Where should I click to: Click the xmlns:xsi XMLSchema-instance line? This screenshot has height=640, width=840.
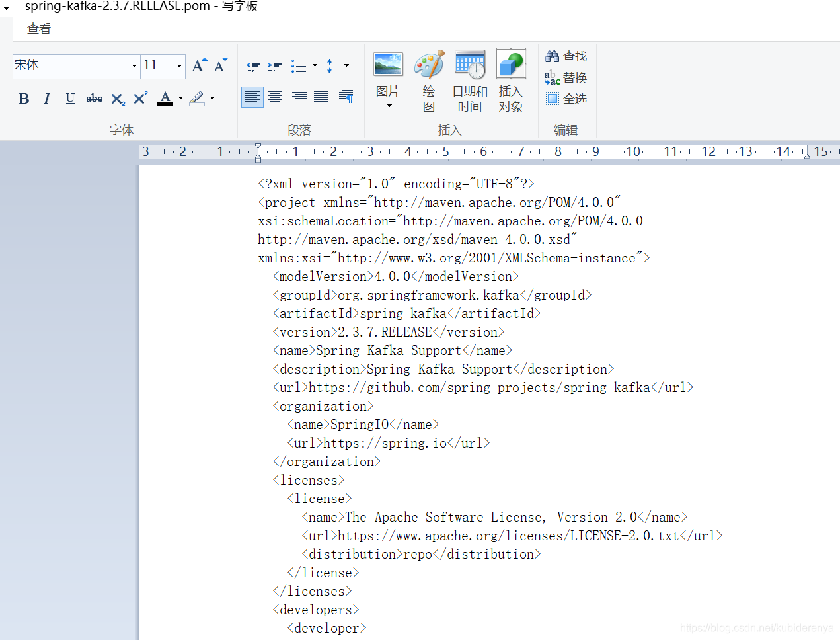[x=454, y=258]
